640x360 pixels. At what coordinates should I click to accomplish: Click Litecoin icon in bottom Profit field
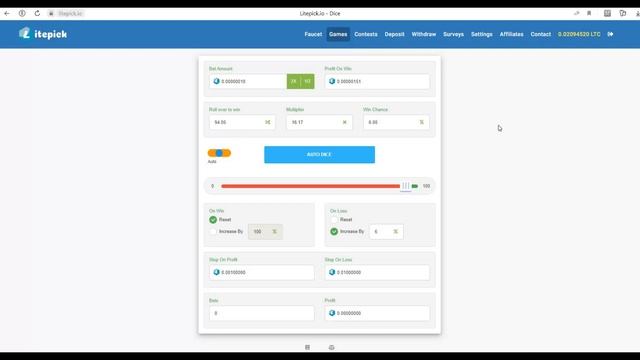332,313
